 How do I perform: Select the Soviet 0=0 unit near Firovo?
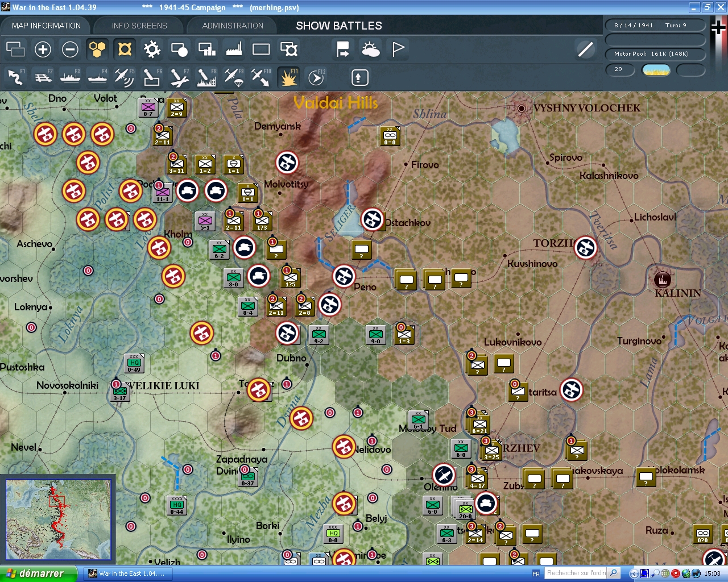point(390,136)
